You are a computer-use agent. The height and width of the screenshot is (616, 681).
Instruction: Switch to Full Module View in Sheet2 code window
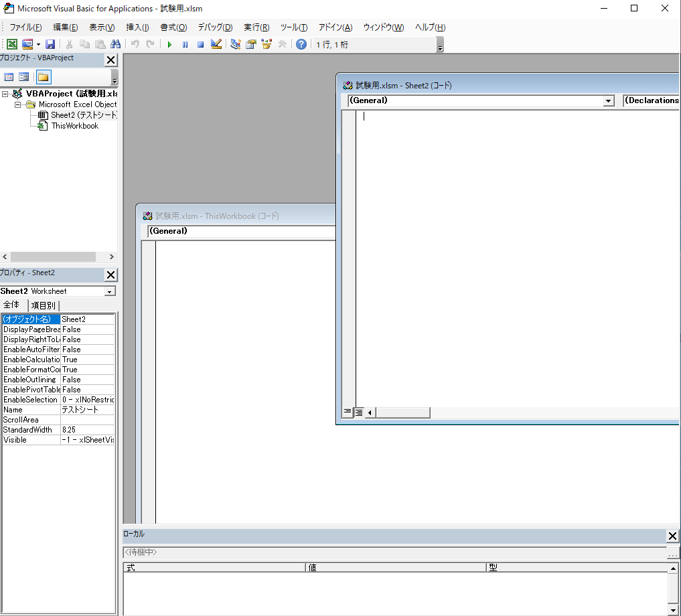point(359,412)
